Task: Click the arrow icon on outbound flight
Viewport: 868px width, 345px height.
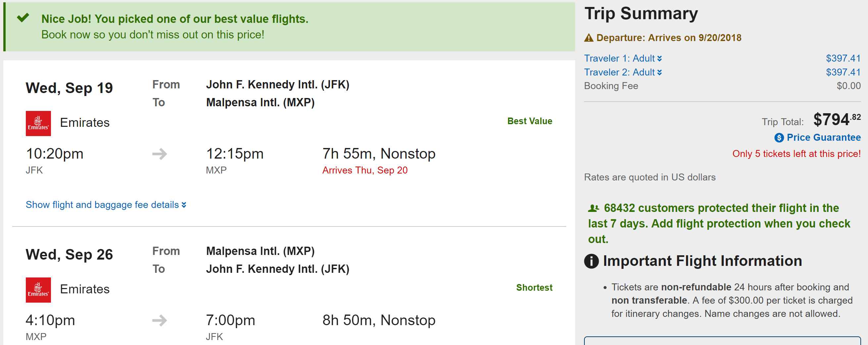Action: [160, 154]
